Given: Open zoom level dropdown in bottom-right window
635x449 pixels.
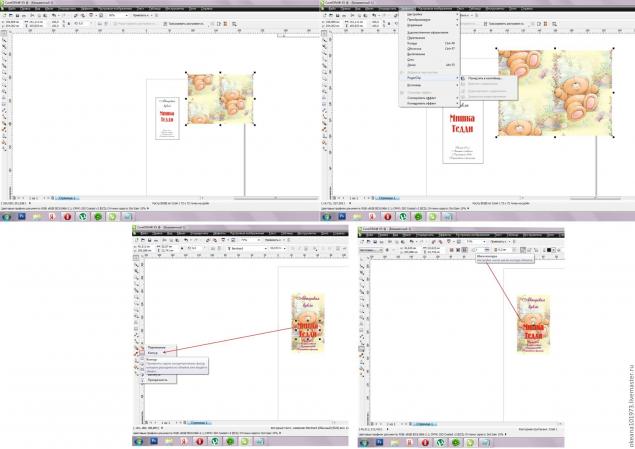Looking at the screenshot, I should pyautogui.click(x=484, y=241).
